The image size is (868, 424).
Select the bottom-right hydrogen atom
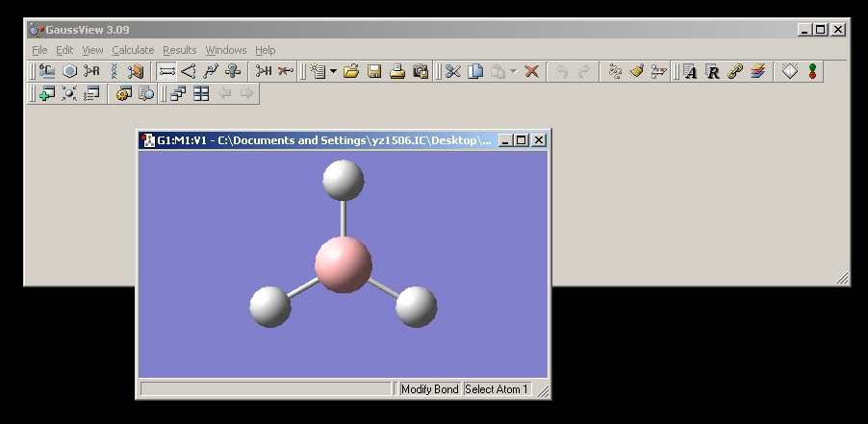(x=417, y=307)
